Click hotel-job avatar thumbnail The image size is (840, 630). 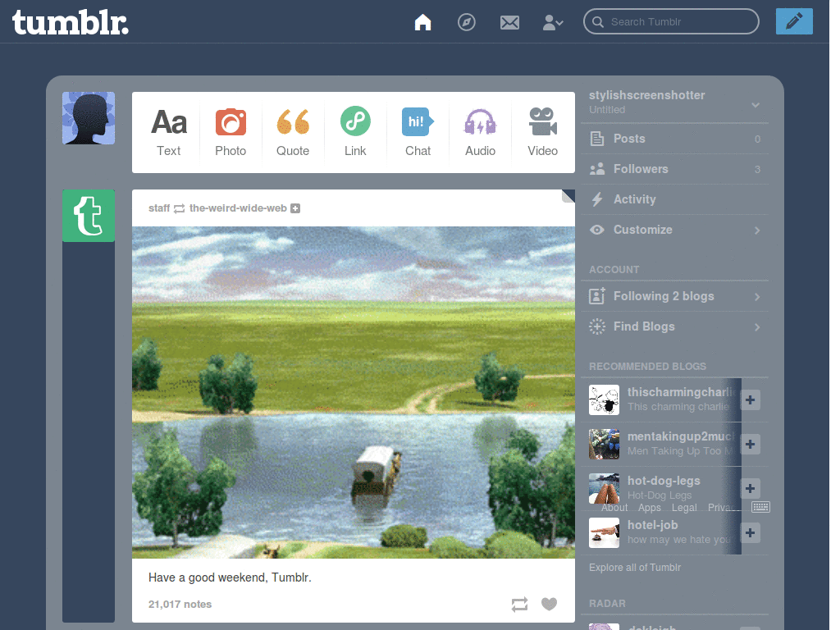pos(604,532)
